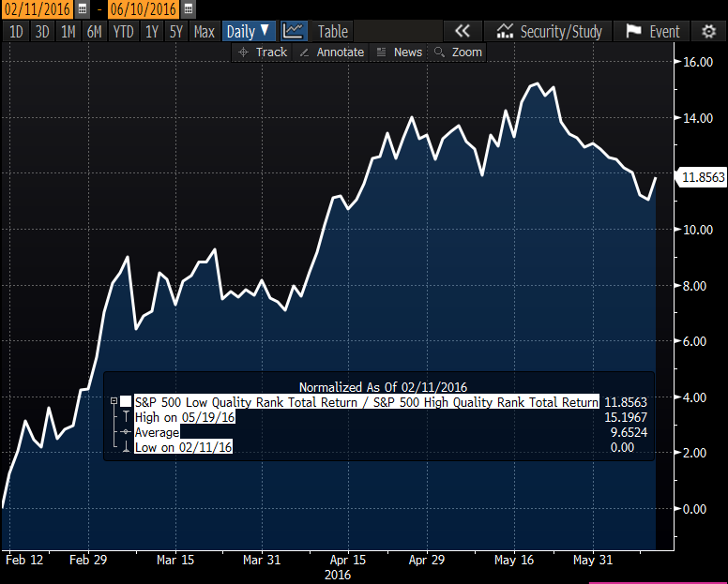
Task: Collapse the legend series tree box
Action: (114, 401)
